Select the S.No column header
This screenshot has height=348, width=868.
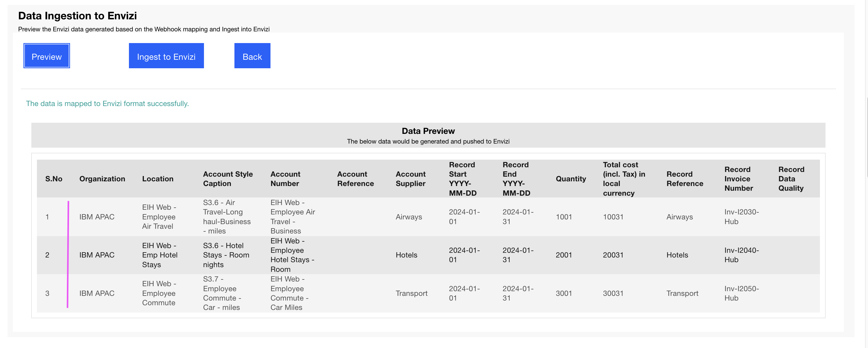[x=54, y=179]
